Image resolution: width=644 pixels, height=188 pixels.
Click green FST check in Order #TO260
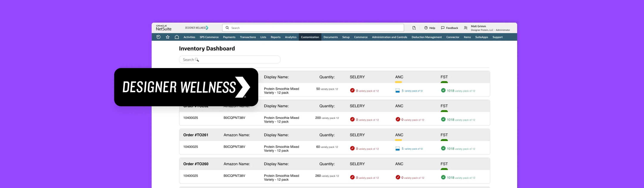point(443,177)
